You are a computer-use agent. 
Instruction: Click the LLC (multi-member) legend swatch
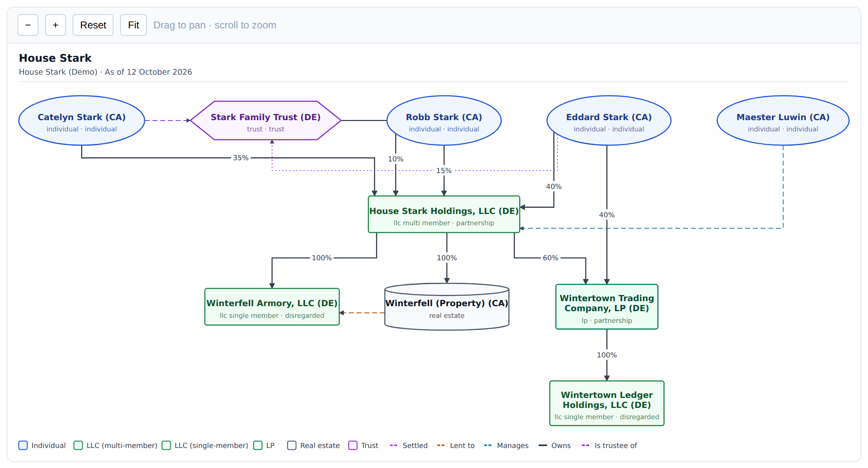coord(78,445)
